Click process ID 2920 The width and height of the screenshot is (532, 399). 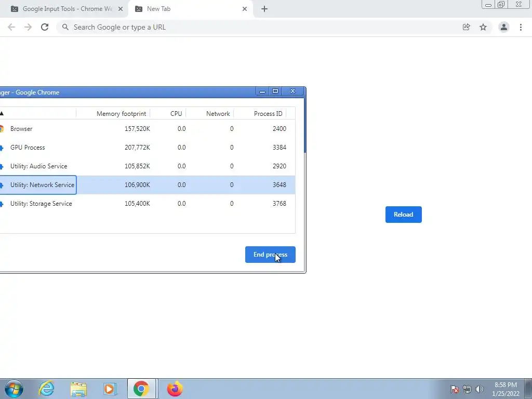point(279,166)
